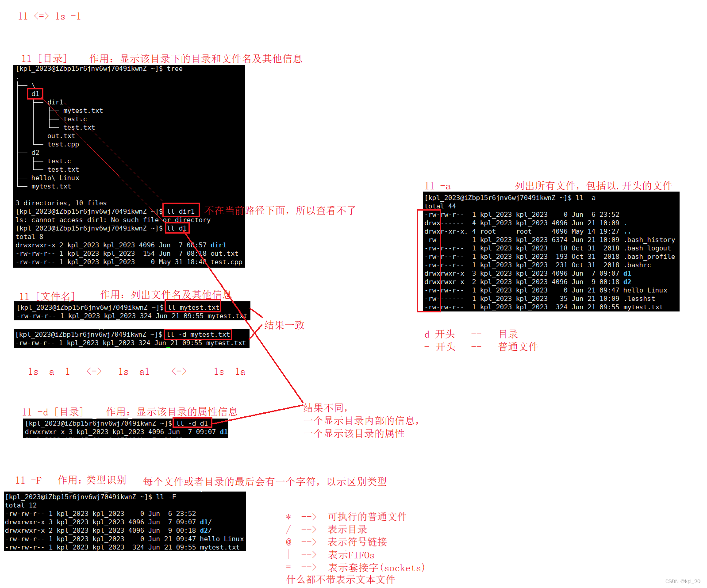Select the red heading "ll -F"
Screen dimensions: 707x588
pos(29,480)
